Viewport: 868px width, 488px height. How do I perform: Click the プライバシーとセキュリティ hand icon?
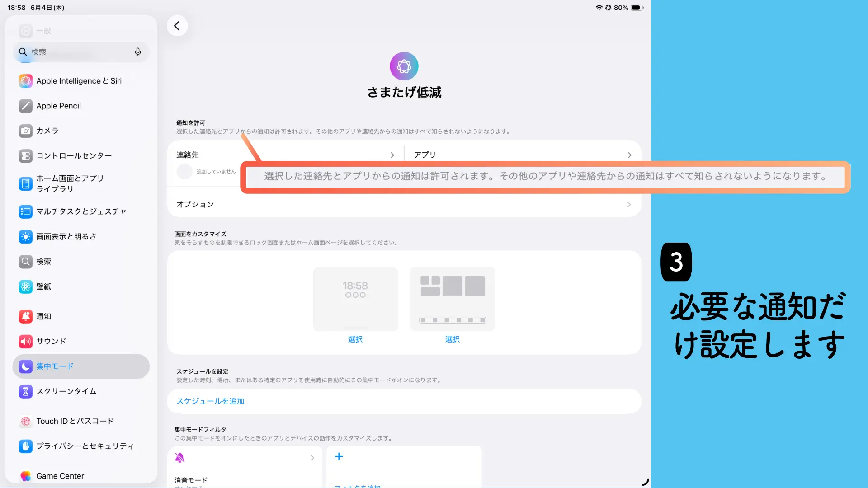(26, 446)
